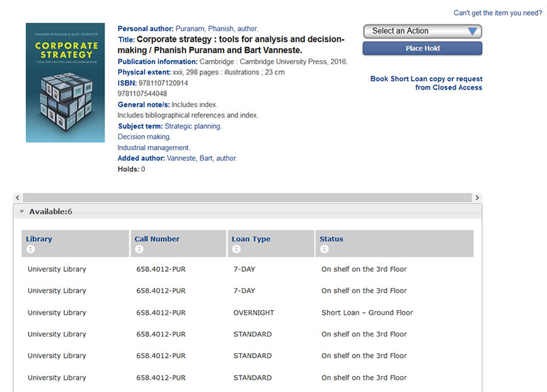
Task: Click Includes bibliographical references and index
Action: pyautogui.click(x=187, y=115)
